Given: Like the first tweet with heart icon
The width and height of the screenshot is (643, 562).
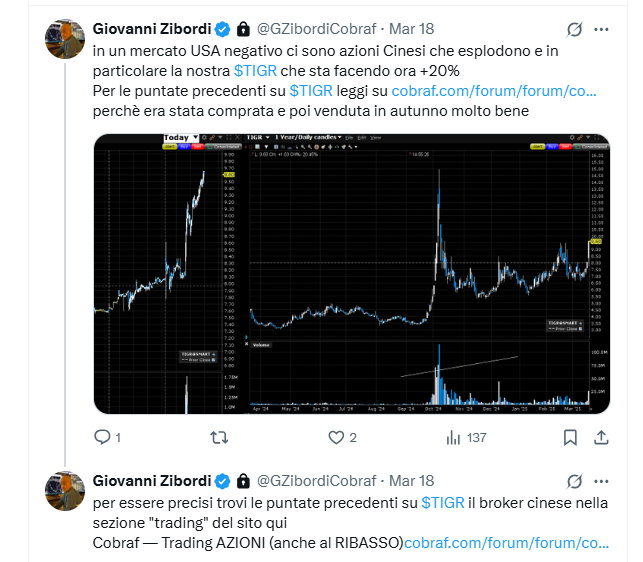Looking at the screenshot, I should click(x=336, y=438).
